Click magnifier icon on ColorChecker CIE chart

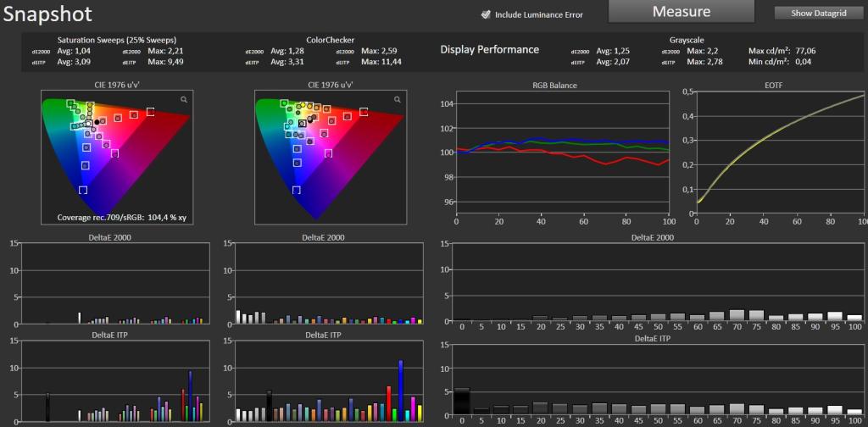coord(397,100)
